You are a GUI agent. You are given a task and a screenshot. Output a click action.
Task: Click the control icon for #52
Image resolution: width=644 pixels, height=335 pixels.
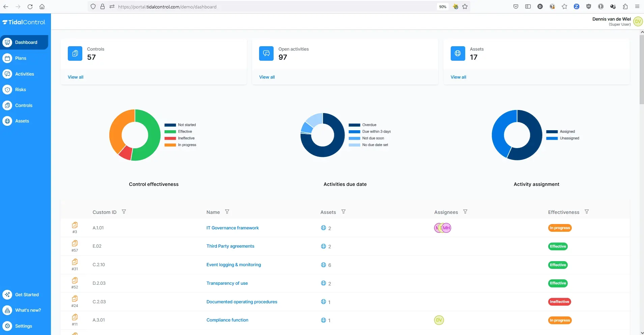coord(75,280)
